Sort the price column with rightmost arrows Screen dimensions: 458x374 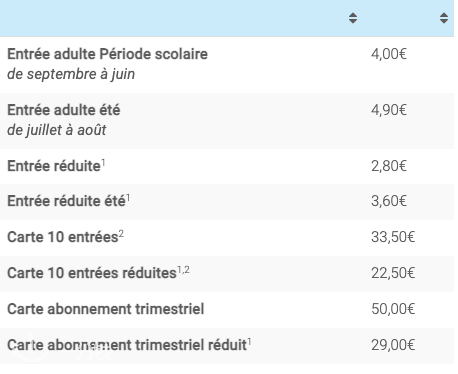coord(444,18)
